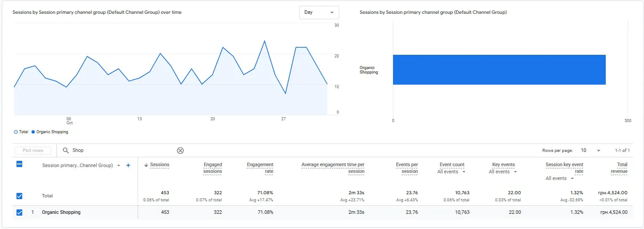Toggle Organic Shopping series in chart legend

pos(50,132)
